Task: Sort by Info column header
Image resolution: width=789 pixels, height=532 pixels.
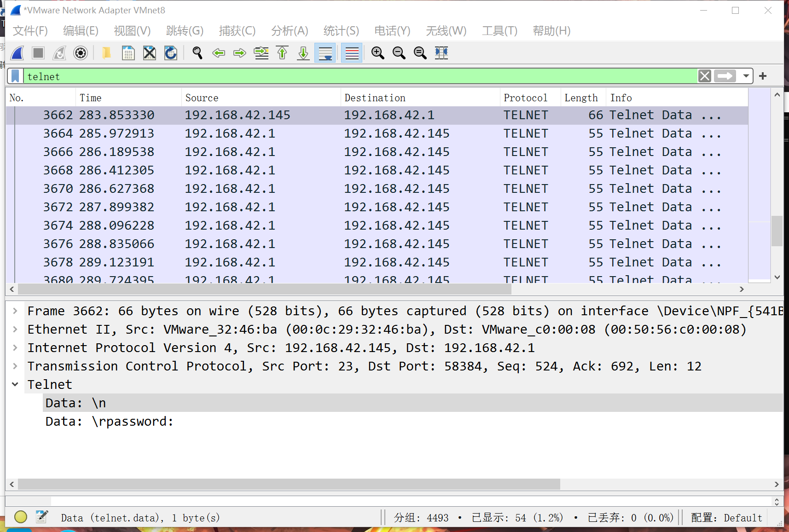Action: 677,98
